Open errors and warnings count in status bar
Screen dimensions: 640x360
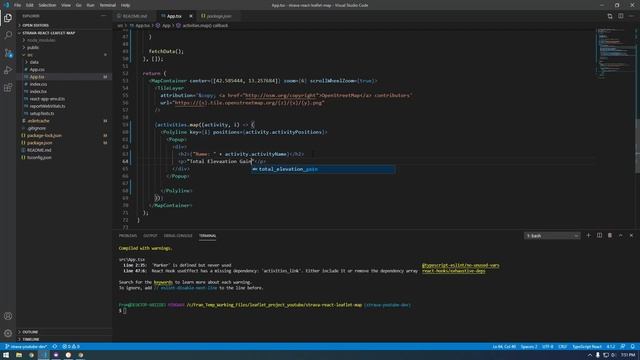[x=71, y=347]
